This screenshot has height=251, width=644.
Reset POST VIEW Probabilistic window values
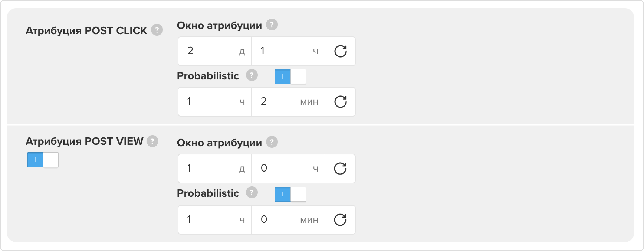[x=340, y=220]
